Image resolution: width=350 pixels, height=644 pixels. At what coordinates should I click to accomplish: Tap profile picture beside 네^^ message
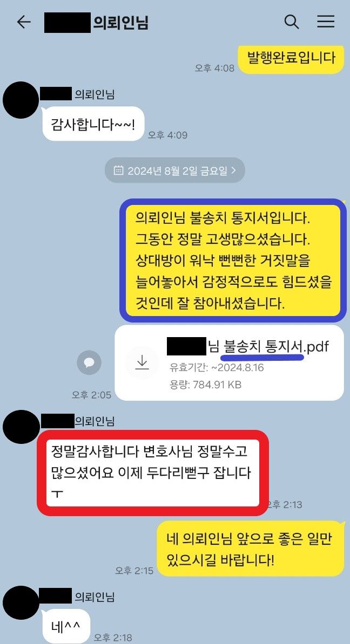pyautogui.click(x=21, y=603)
